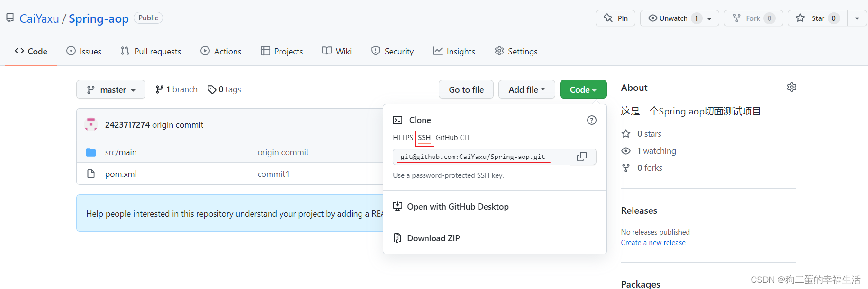Select the HTTPS clone tab
This screenshot has height=289, width=868.
(403, 138)
